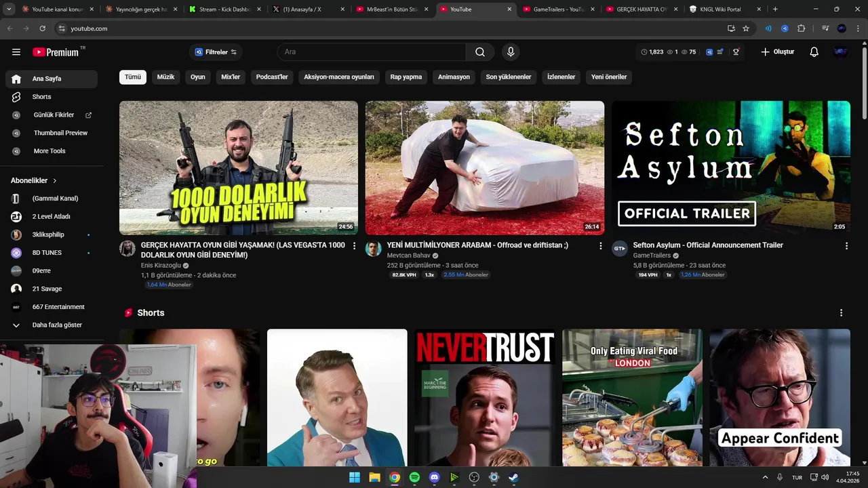The image size is (868, 488).
Task: Open YouTube account avatar menu
Action: pyautogui.click(x=841, y=52)
